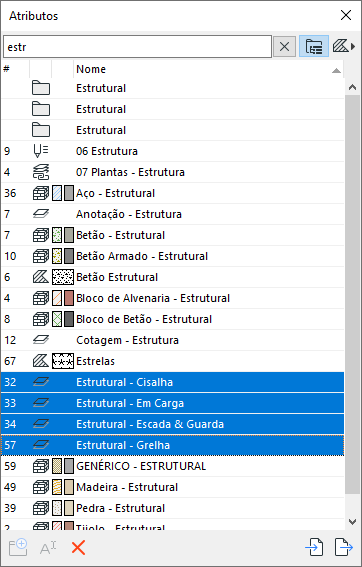Click the star pattern preview of Estrelas

tap(63, 361)
